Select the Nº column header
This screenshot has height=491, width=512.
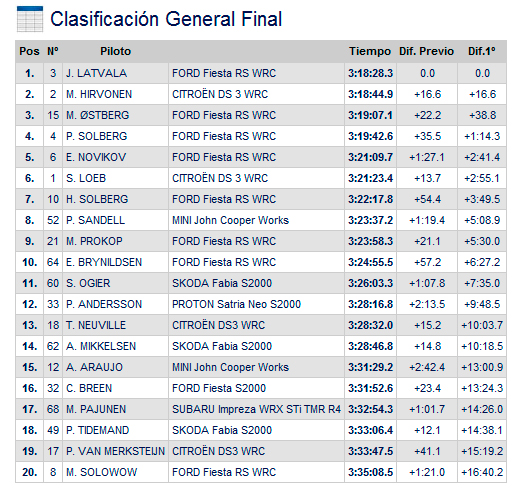pos(53,51)
